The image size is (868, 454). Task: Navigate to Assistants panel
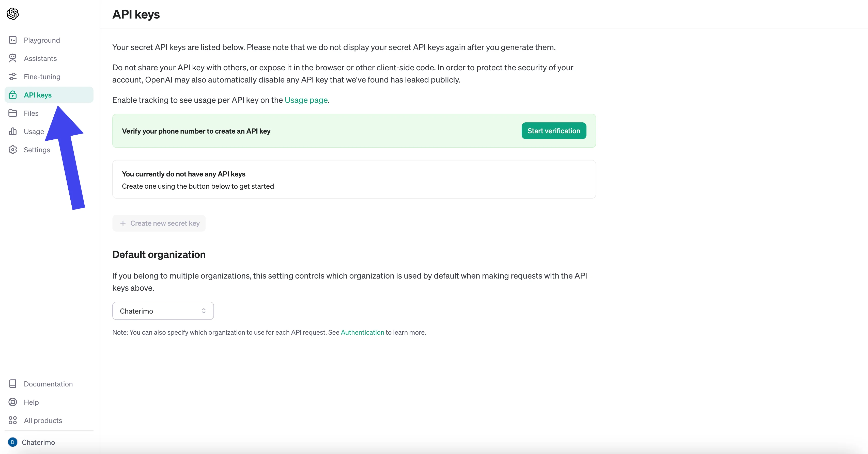click(x=40, y=58)
